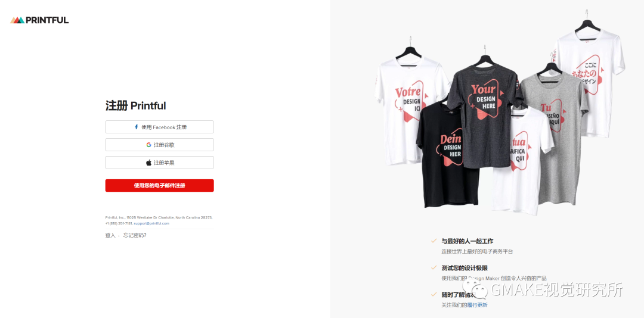Viewport: 644px width, 318px height.
Task: Click checkmark beside 与最好的人一起工作
Action: coord(434,241)
